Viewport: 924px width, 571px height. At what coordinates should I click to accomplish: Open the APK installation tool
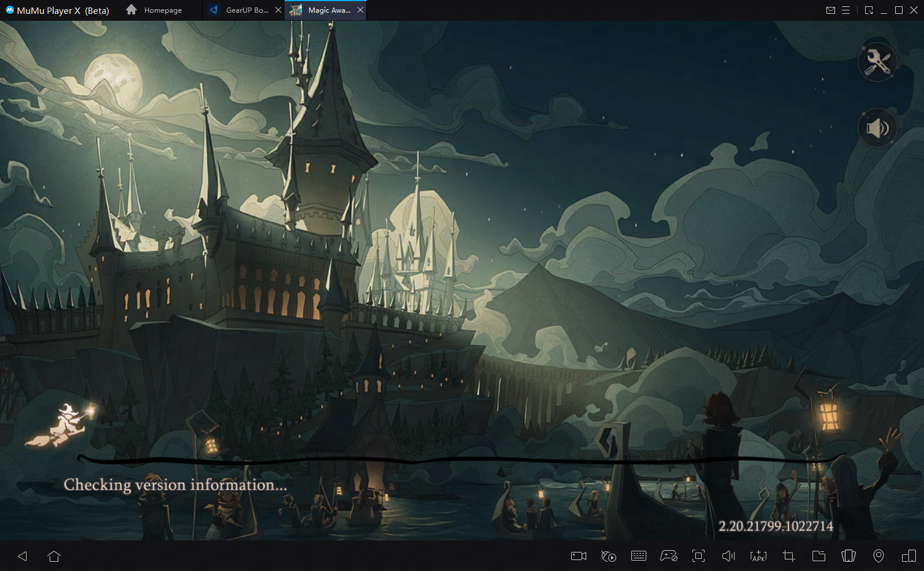(758, 556)
